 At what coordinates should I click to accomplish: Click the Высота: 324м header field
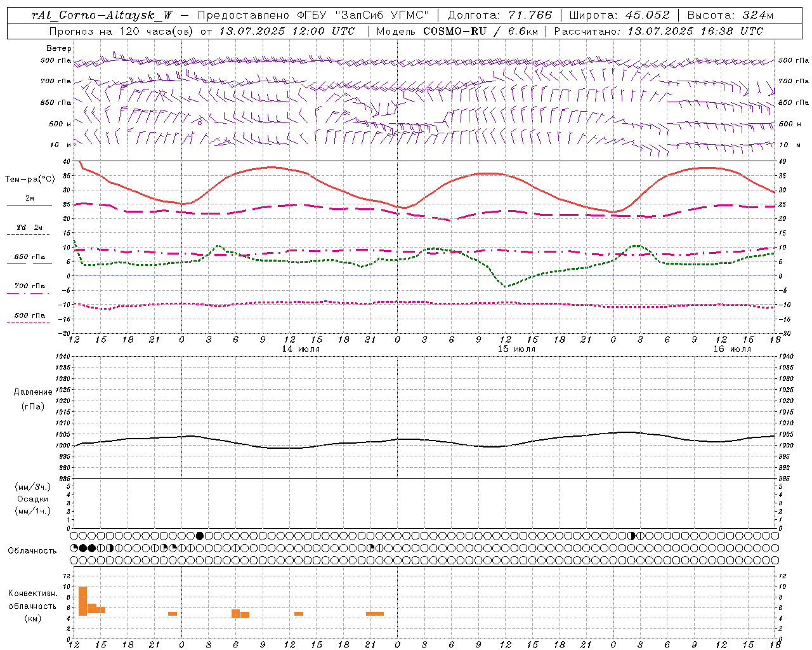[x=731, y=15]
